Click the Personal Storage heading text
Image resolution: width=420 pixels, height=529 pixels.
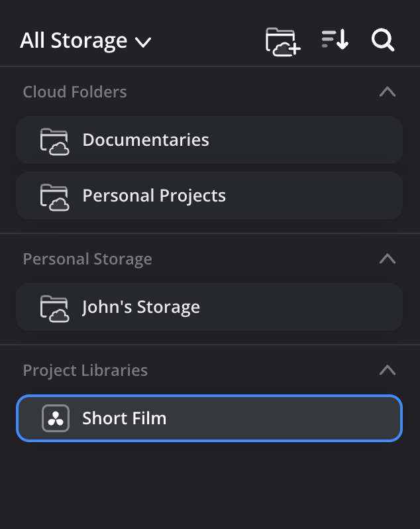[87, 259]
